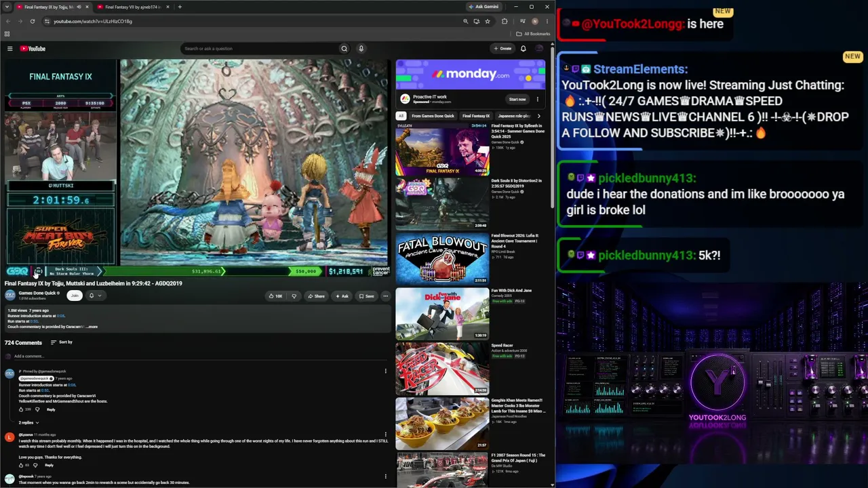Open the Speed Racer movie thumbnail

(442, 368)
